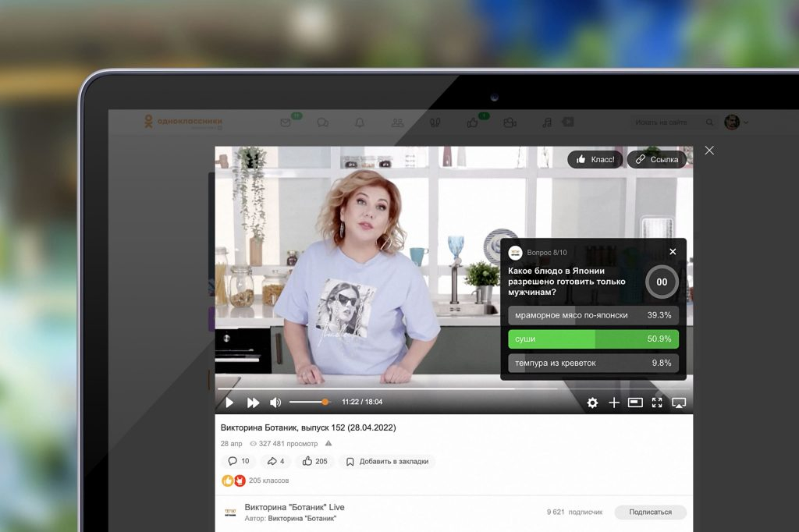Open the '205 классов' reactions list

pos(268,481)
